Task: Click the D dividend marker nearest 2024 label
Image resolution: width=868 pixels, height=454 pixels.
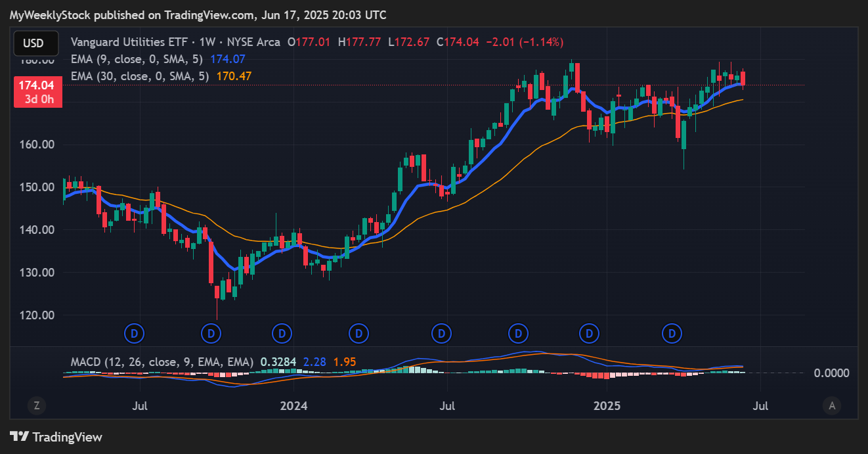Action: 282,334
